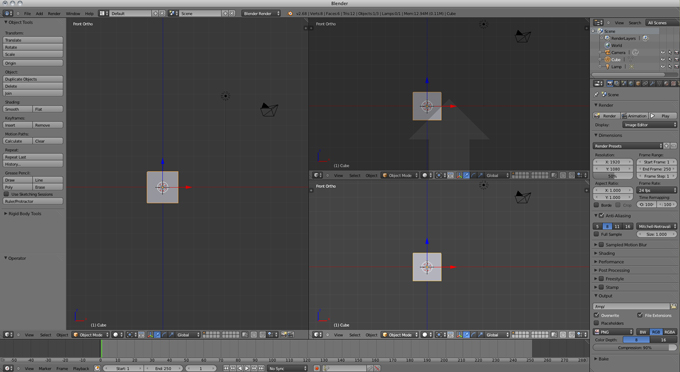Click the timeline record keyframe icon

[x=317, y=368]
